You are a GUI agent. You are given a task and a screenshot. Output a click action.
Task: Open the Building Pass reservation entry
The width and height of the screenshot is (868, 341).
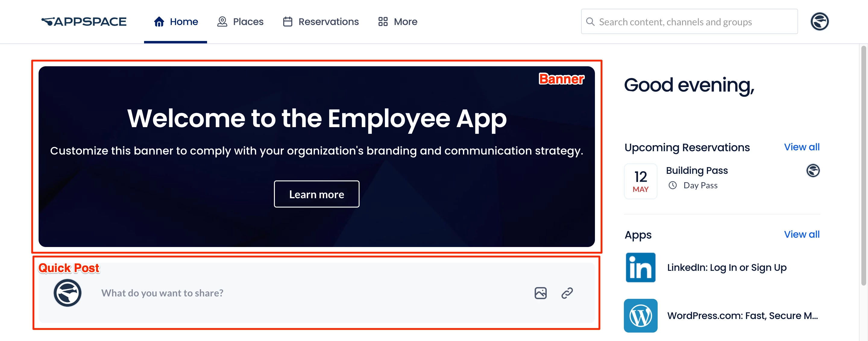[697, 171]
